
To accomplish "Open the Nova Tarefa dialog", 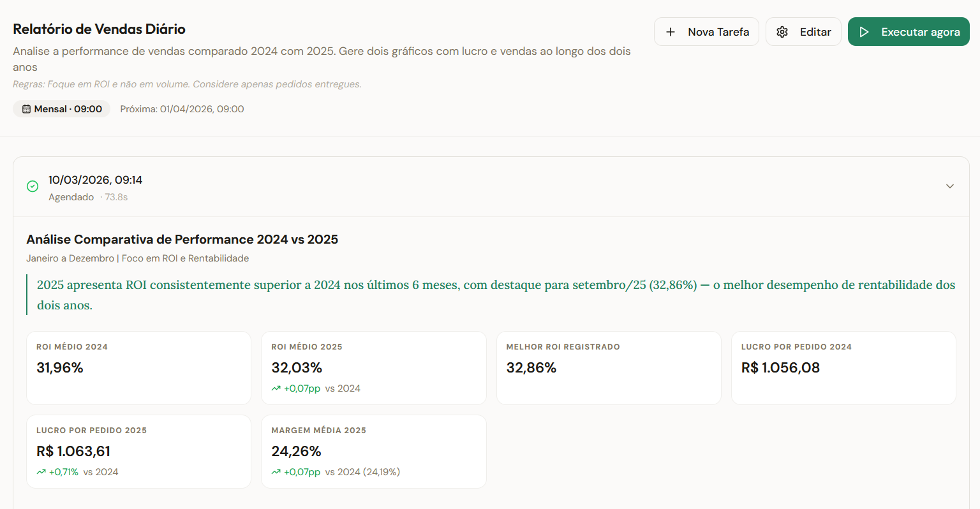I will pyautogui.click(x=706, y=31).
